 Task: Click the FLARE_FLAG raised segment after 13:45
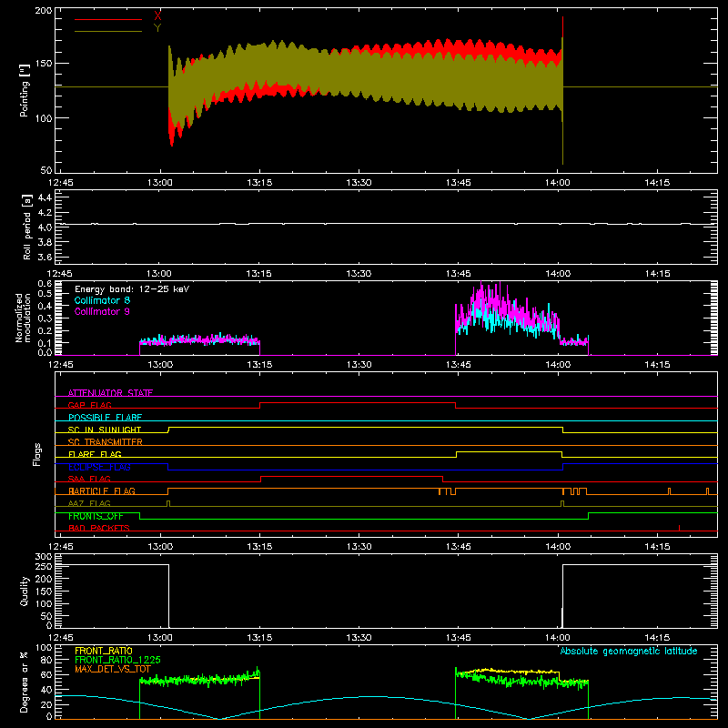pos(510,451)
